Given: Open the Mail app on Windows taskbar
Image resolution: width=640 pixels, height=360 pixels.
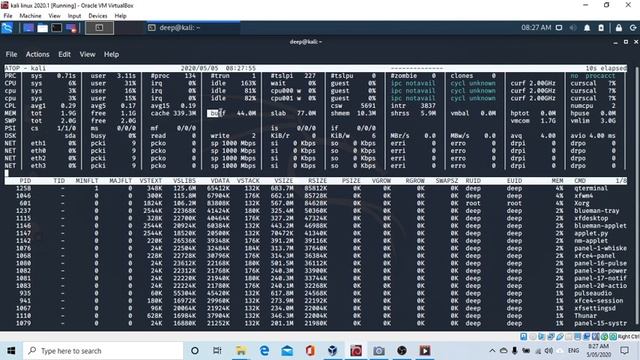Looking at the screenshot, I should 287,351.
